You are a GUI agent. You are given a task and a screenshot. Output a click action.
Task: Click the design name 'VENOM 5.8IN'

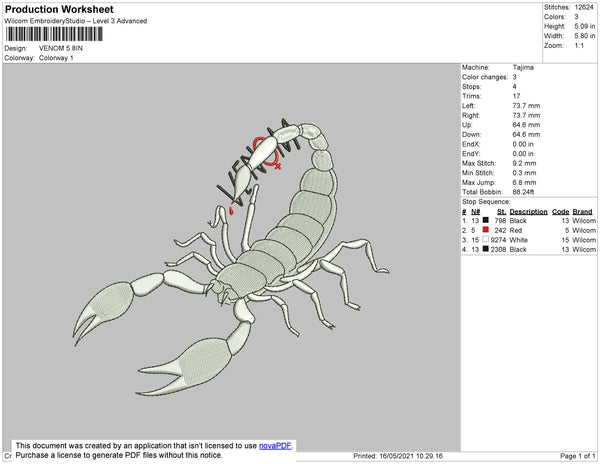click(x=61, y=48)
